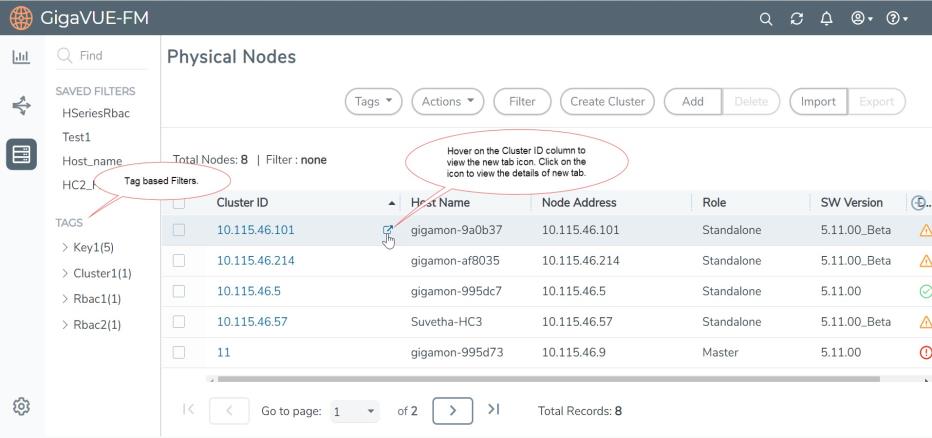
Task: Expand the Key1(5) tag
Action: (65, 247)
